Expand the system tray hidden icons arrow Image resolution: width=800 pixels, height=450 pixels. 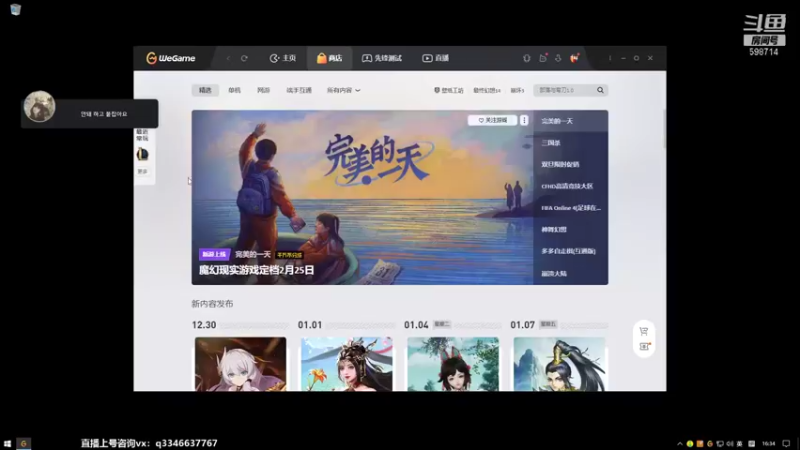point(679,444)
